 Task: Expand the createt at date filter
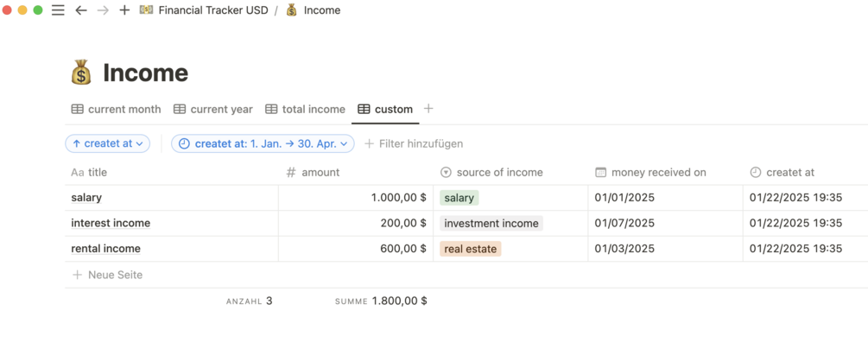pos(263,143)
